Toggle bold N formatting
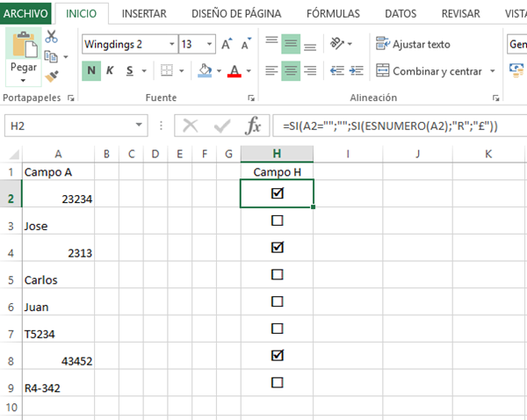 pyautogui.click(x=91, y=70)
